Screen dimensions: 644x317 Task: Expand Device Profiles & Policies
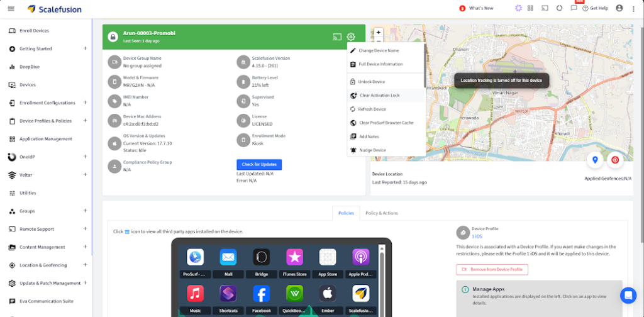point(85,121)
